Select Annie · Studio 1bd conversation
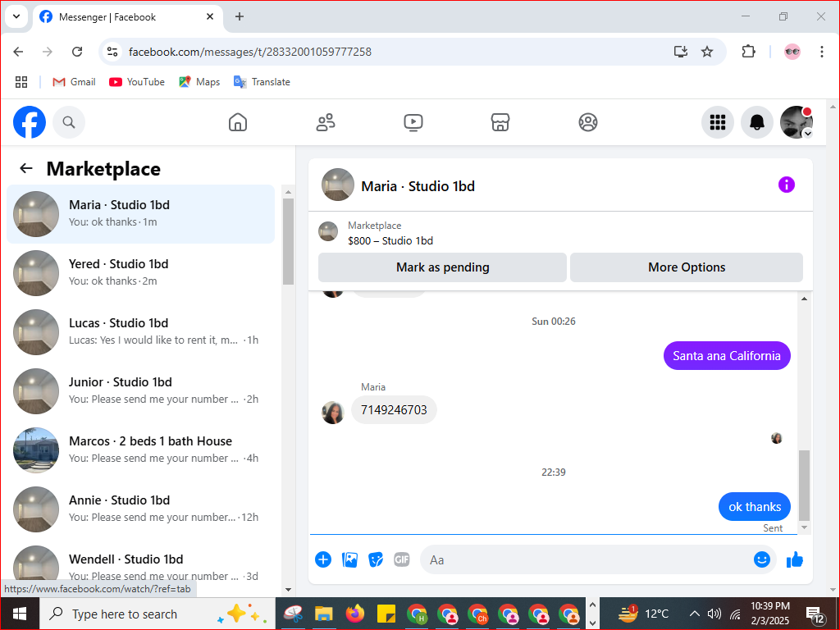The image size is (840, 630). point(141,509)
